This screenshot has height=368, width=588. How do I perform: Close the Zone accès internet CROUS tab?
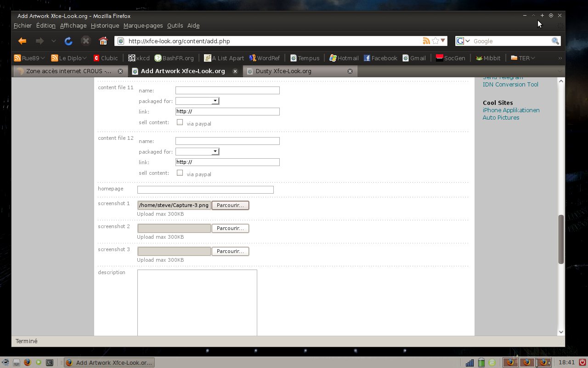click(x=120, y=71)
